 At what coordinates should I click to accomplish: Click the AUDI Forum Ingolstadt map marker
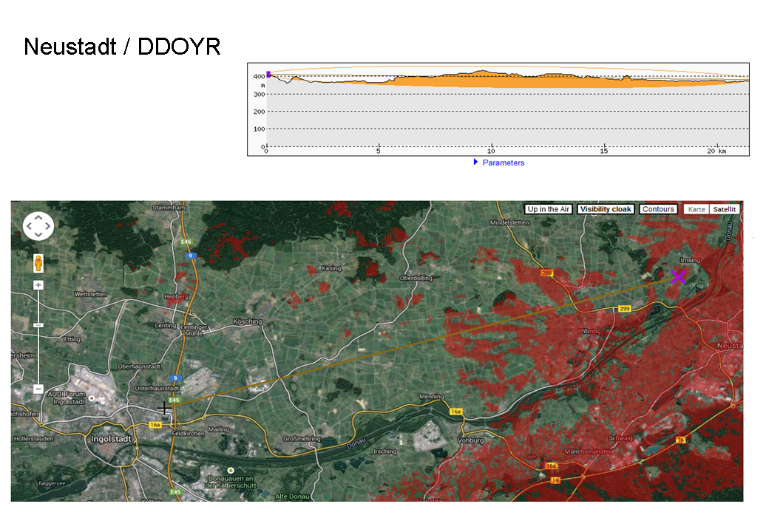(91, 398)
